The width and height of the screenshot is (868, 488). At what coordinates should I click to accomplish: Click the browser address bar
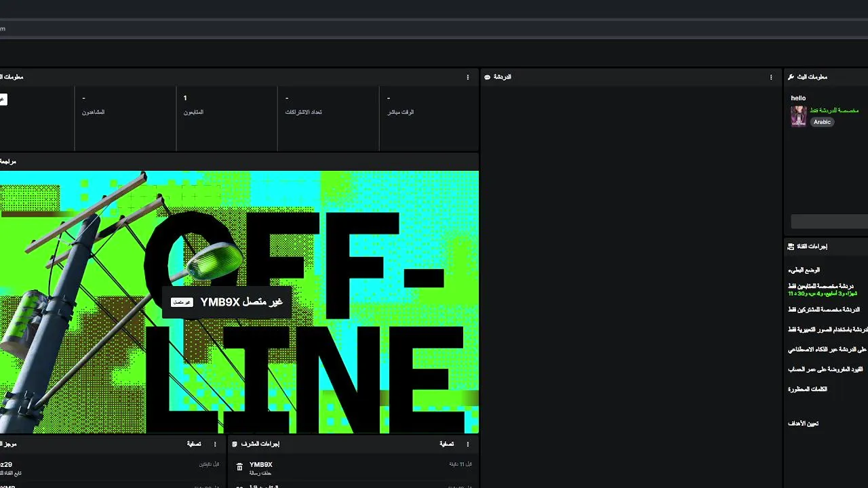[x=434, y=28]
